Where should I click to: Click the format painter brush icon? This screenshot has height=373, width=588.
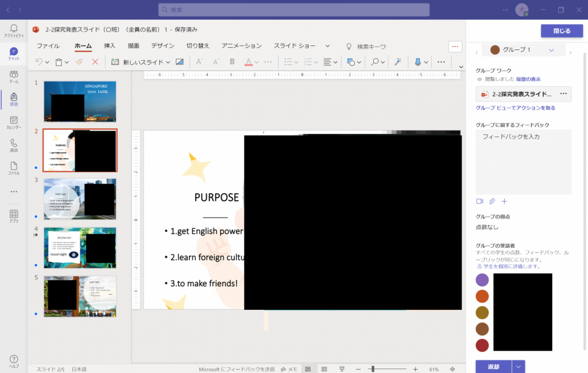click(79, 61)
